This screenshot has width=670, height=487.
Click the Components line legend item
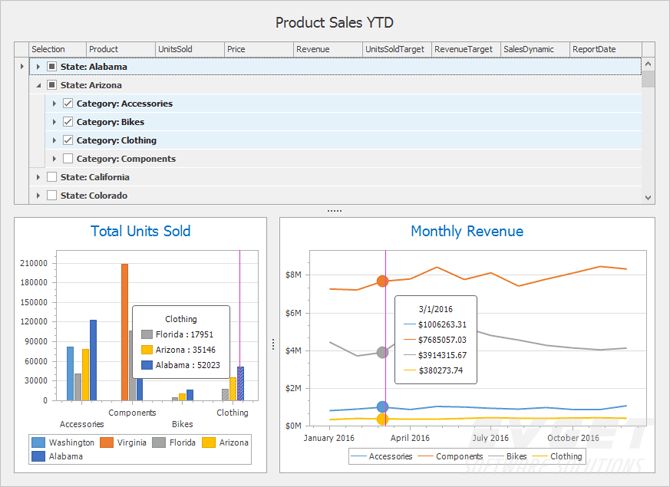point(450,457)
